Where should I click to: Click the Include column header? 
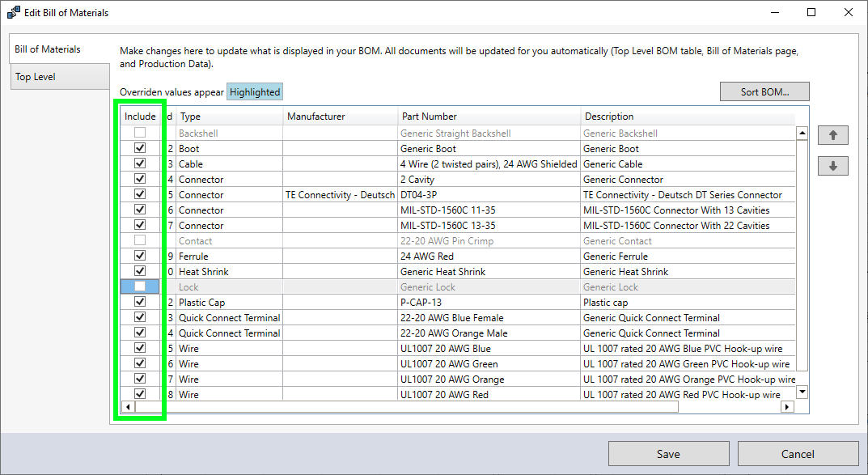[x=140, y=117]
